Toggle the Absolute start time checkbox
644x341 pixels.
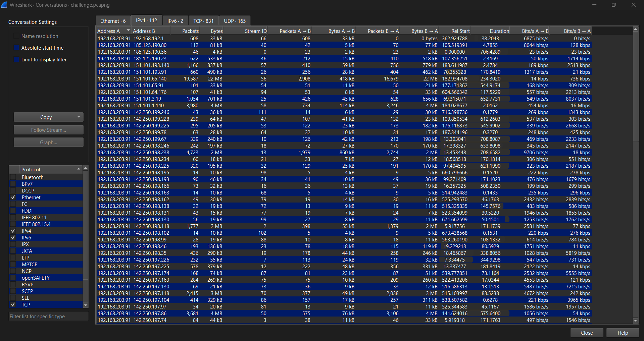coord(16,48)
